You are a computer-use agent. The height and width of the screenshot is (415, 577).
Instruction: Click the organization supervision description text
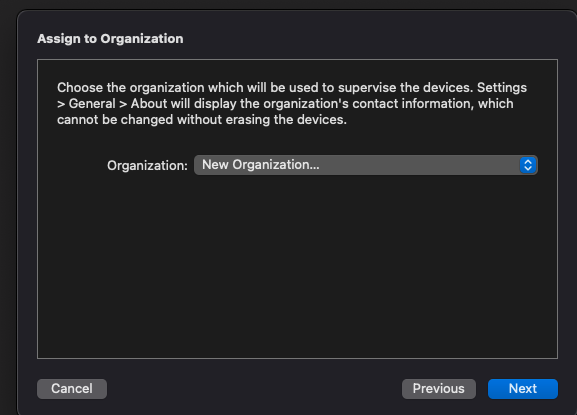[x=292, y=103]
